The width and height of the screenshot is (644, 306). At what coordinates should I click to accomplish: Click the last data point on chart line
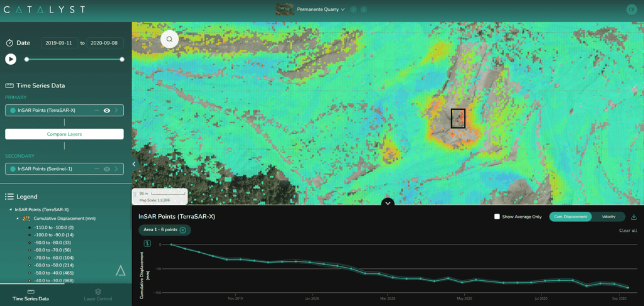click(628, 288)
